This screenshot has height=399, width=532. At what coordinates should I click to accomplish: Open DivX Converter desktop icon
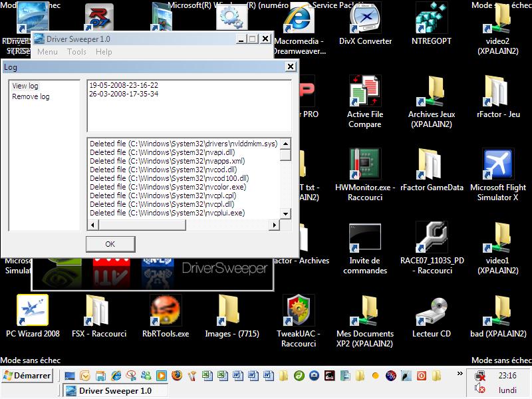(x=365, y=23)
